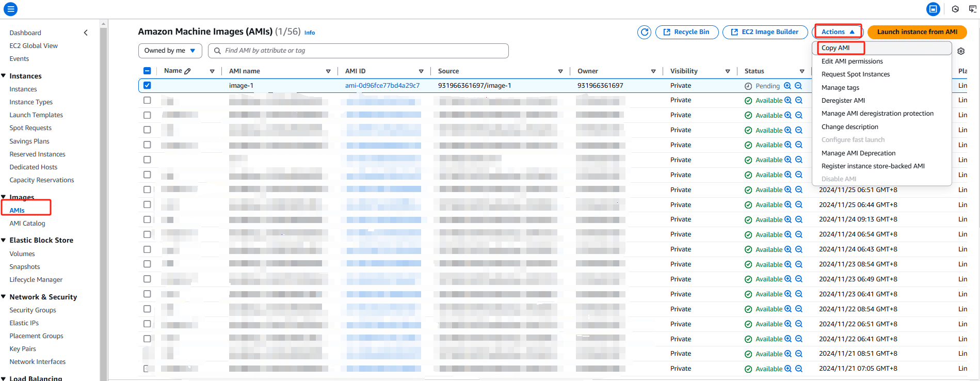Image resolution: width=980 pixels, height=381 pixels.
Task: Click Launch instance from AMI button
Action: tap(917, 32)
